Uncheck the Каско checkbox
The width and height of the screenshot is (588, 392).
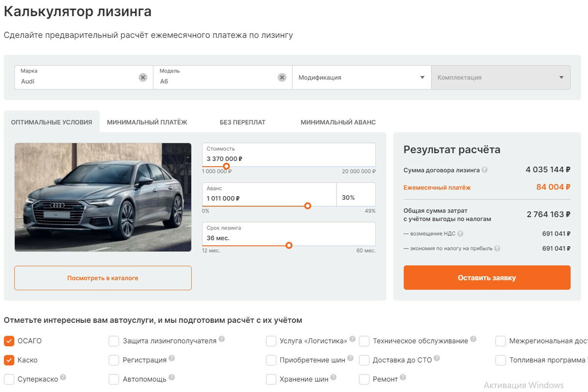point(9,360)
